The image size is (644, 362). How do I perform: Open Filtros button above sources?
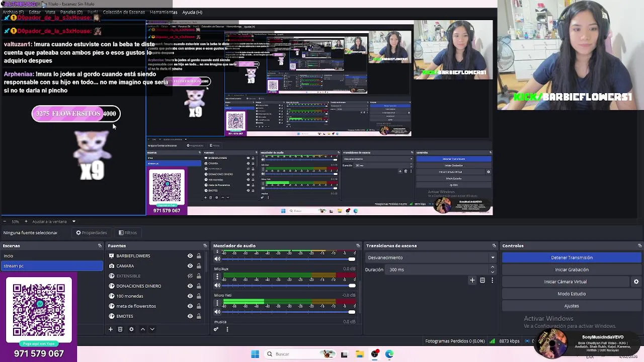pos(128,233)
